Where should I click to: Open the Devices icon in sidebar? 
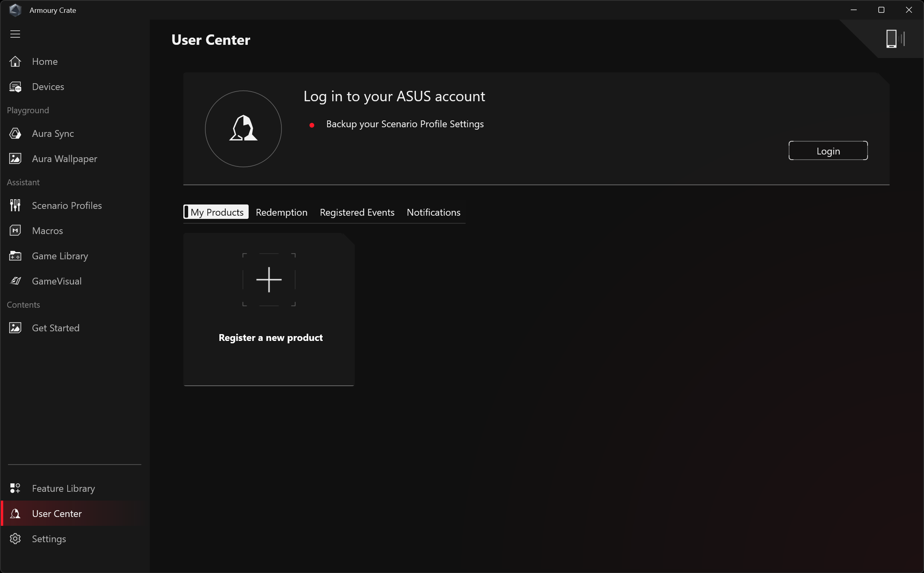coord(15,87)
